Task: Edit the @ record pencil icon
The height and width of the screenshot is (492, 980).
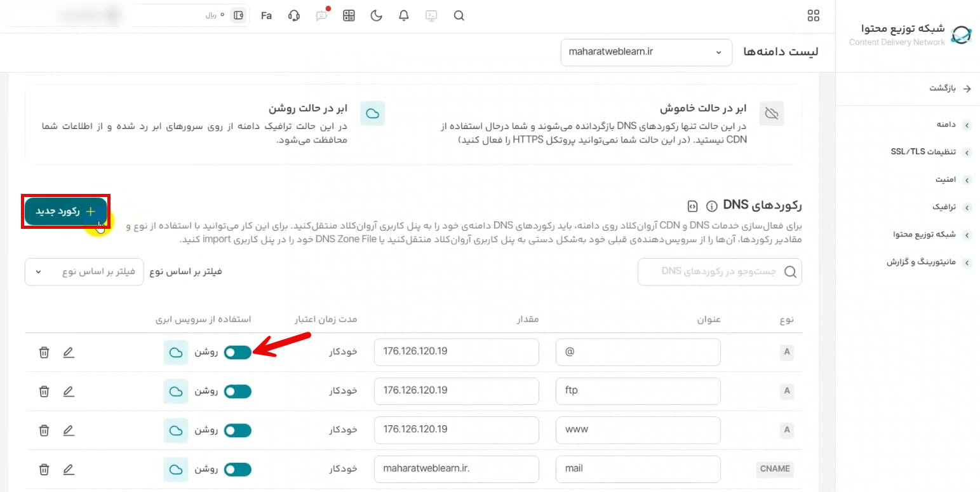Action: 69,352
